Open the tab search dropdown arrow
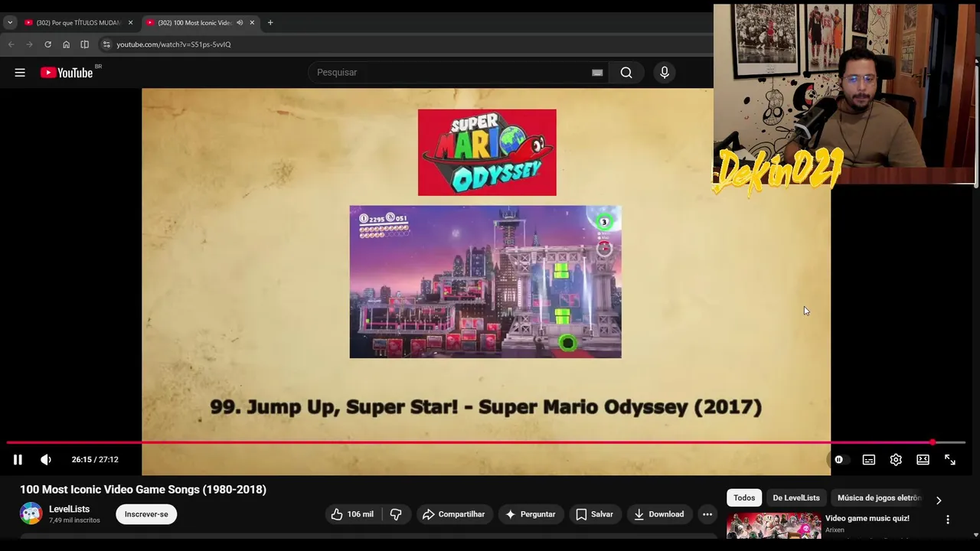 (10, 23)
